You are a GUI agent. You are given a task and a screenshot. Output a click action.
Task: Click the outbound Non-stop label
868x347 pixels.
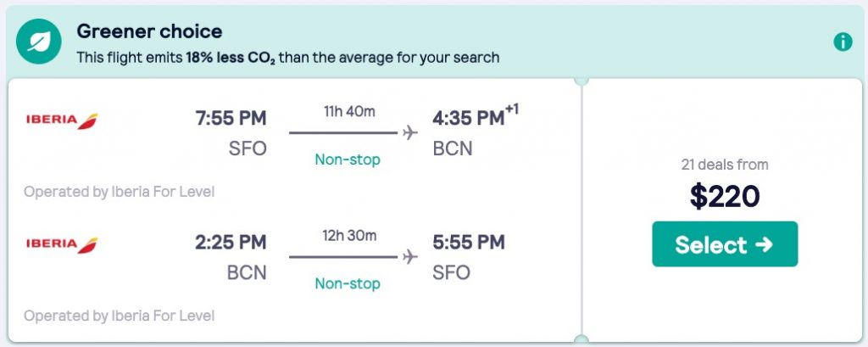[x=348, y=160]
